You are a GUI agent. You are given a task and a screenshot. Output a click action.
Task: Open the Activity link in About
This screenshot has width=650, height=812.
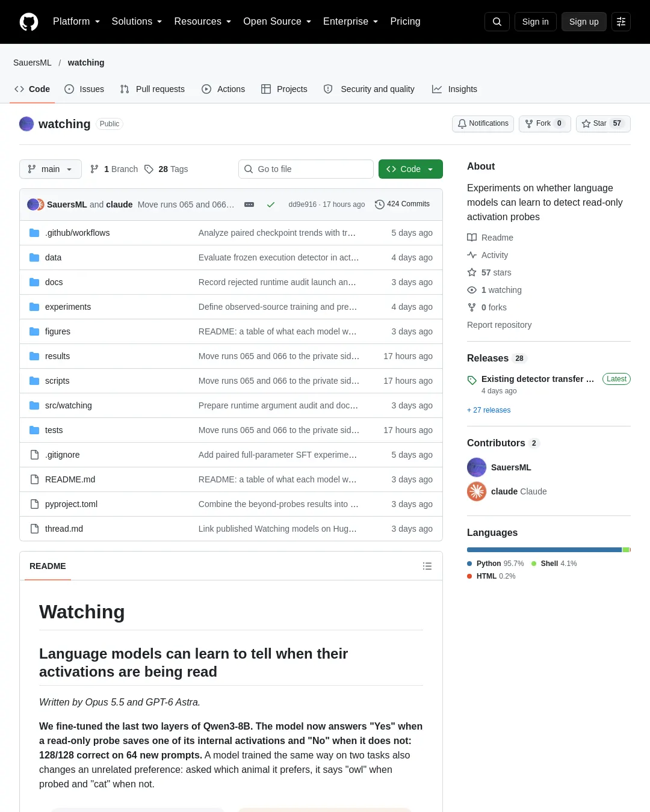pos(487,255)
